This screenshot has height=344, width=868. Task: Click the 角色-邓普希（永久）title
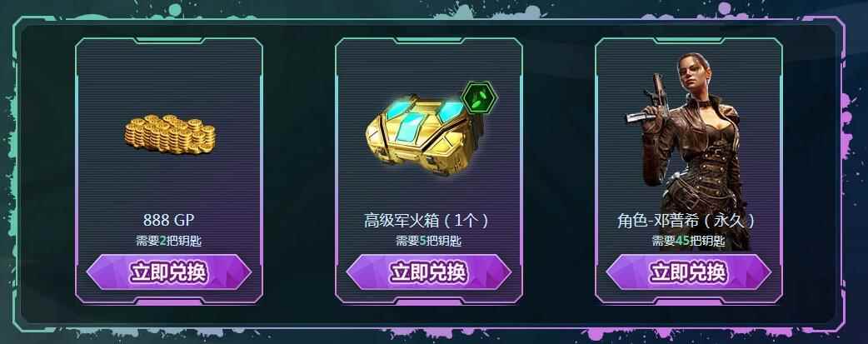pos(687,221)
